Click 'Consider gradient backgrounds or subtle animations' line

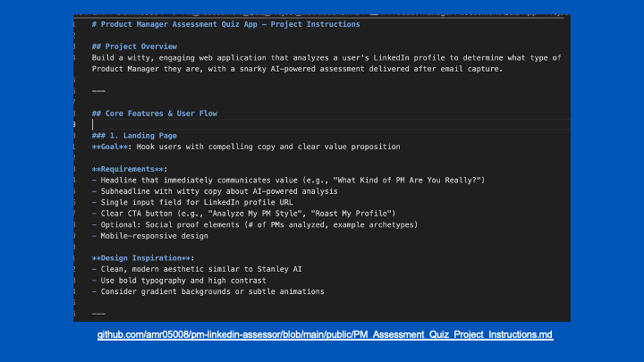(x=208, y=291)
